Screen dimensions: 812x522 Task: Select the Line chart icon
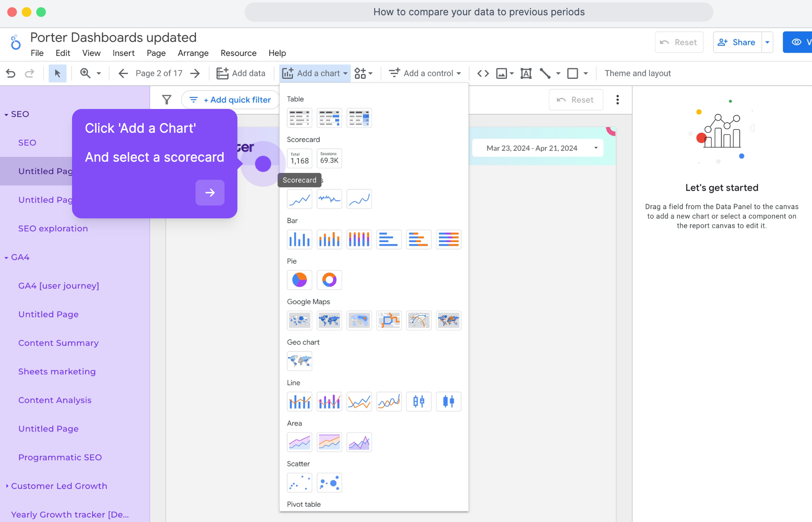(x=359, y=401)
